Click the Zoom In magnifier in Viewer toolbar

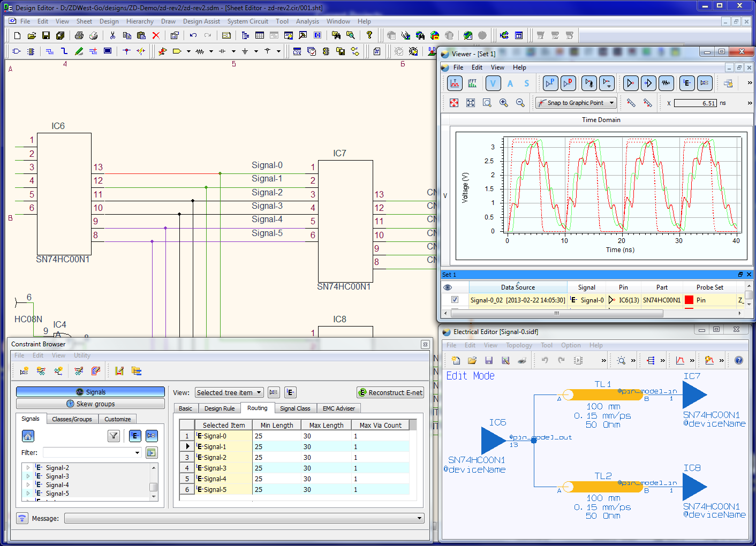pos(503,102)
